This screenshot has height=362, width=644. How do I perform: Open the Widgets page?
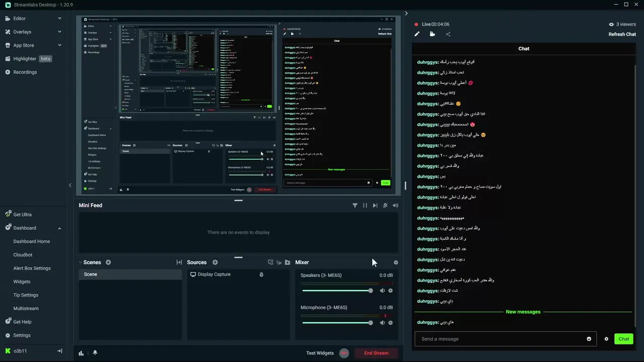pyautogui.click(x=22, y=282)
